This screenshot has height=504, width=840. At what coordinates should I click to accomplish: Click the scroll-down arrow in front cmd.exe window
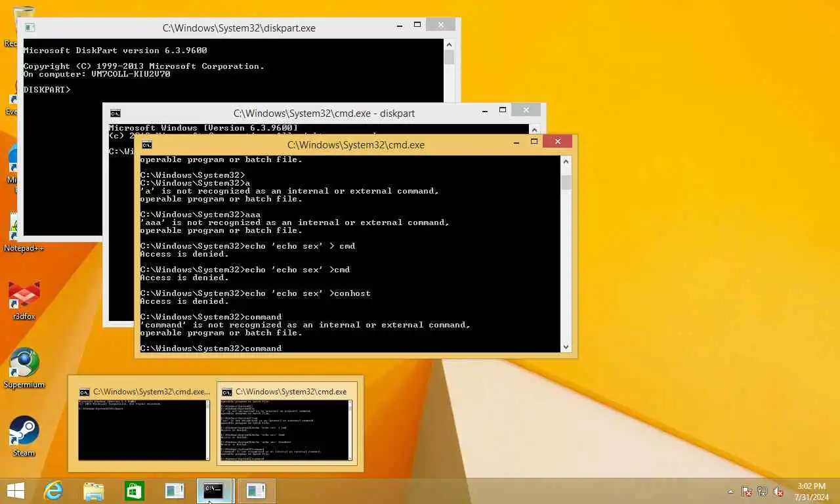(x=566, y=346)
